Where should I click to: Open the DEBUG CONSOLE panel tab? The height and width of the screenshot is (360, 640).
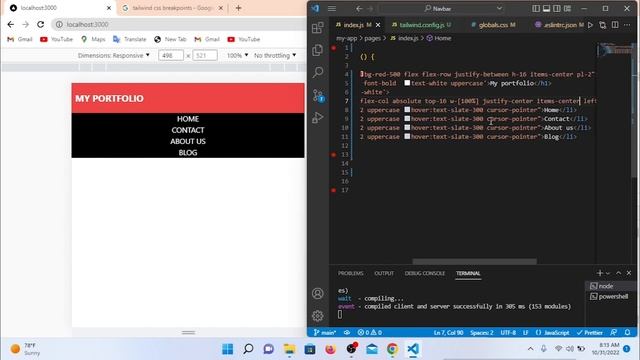pos(424,273)
